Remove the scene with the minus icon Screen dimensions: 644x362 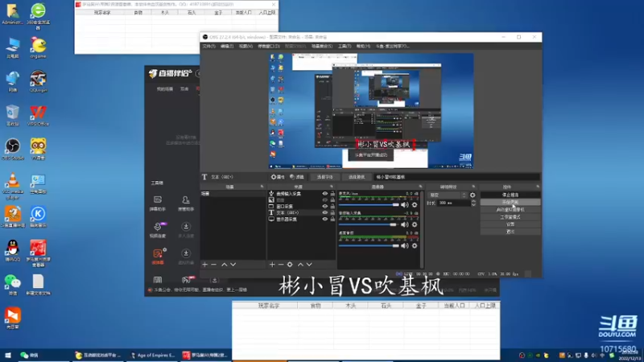214,265
